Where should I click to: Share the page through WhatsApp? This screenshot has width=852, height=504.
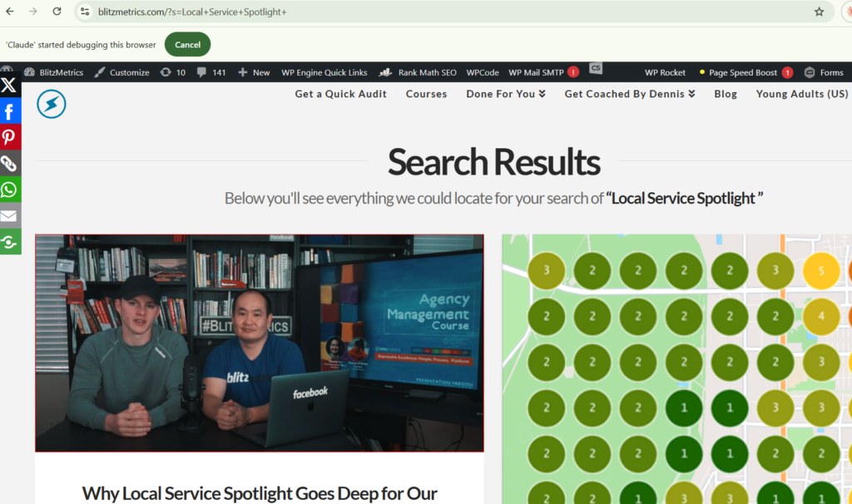click(9, 190)
